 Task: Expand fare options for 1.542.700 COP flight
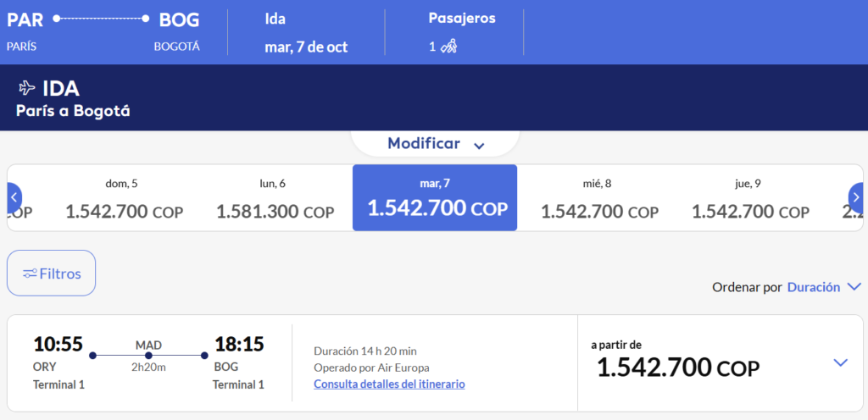point(840,363)
